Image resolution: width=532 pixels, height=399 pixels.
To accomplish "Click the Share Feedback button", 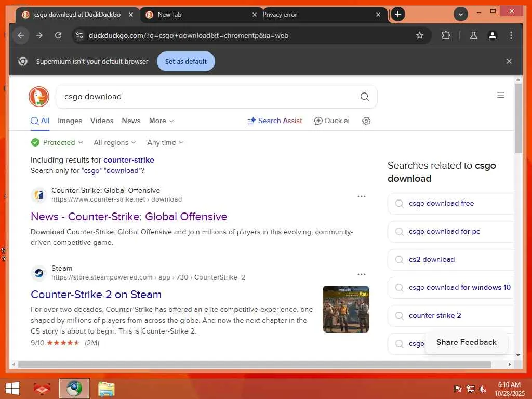I will pos(466,342).
